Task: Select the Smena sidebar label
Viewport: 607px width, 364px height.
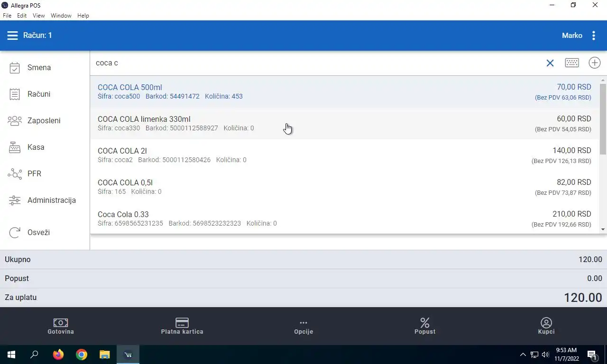Action: pyautogui.click(x=39, y=68)
